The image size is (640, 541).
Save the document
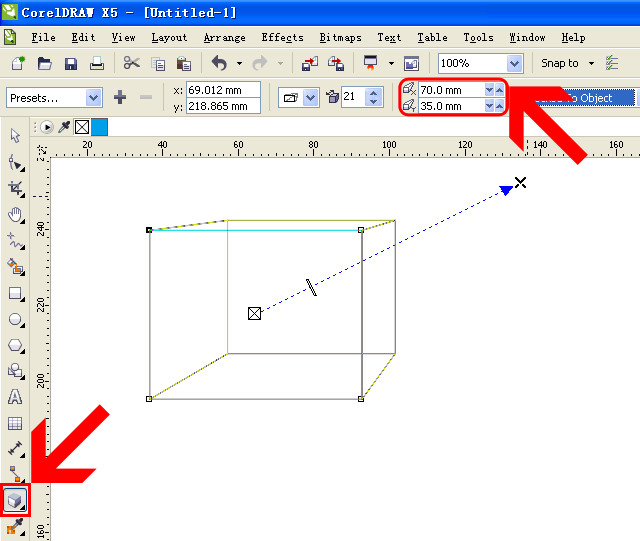tap(71, 64)
